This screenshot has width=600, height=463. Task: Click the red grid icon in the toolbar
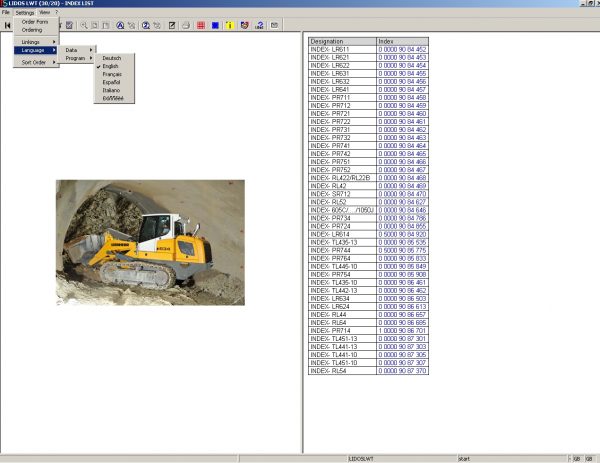click(x=201, y=24)
